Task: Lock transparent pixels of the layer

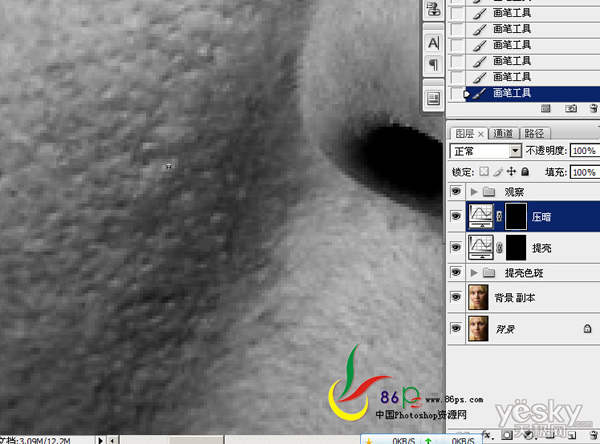Action: click(x=484, y=171)
